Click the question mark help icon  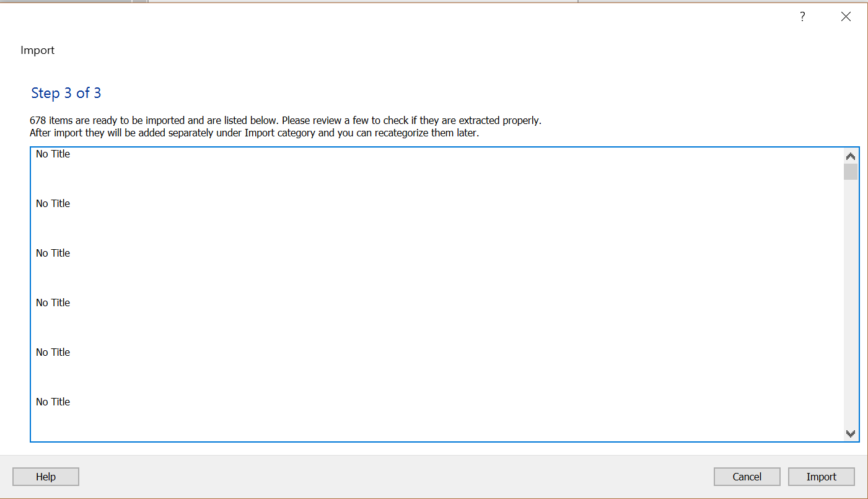[802, 17]
